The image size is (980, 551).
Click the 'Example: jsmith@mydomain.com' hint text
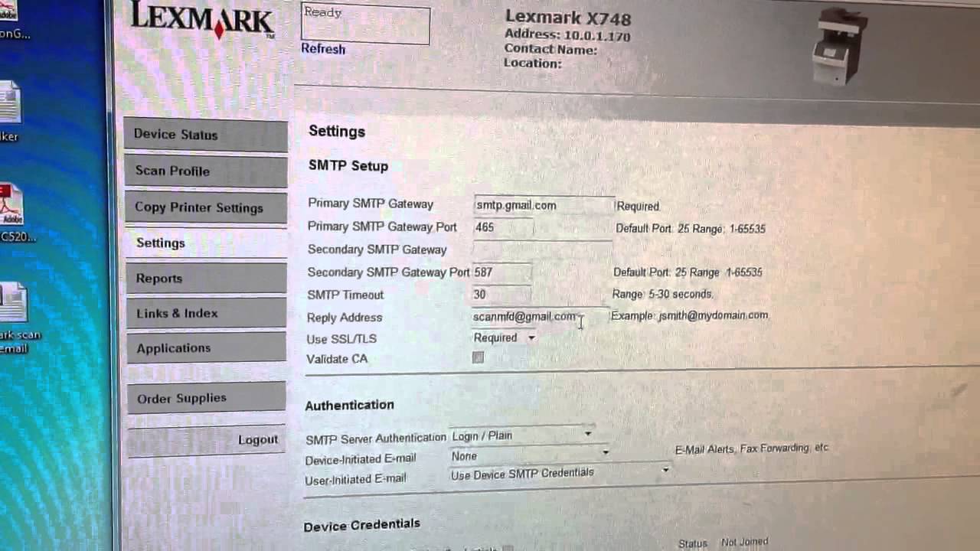[x=690, y=315]
